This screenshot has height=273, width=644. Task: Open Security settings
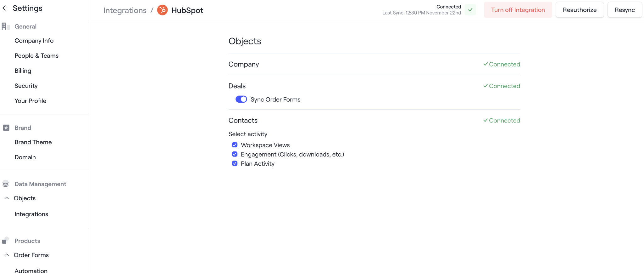pyautogui.click(x=26, y=86)
